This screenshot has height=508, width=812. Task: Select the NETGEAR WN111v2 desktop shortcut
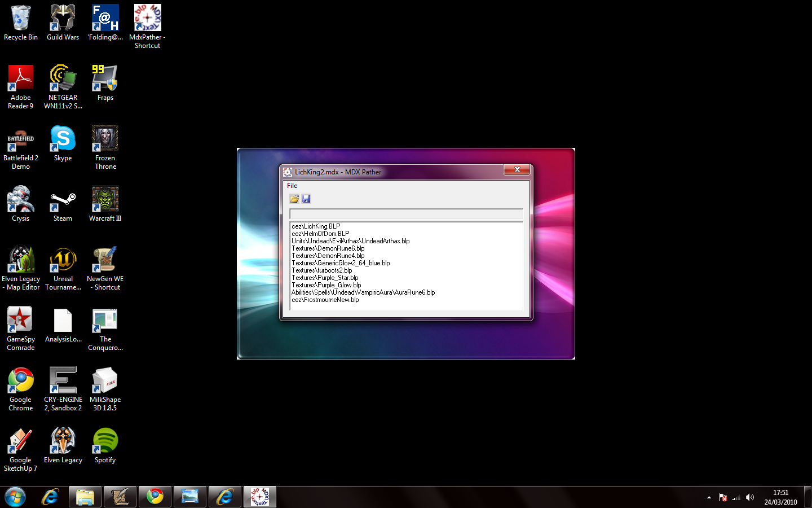coord(63,87)
